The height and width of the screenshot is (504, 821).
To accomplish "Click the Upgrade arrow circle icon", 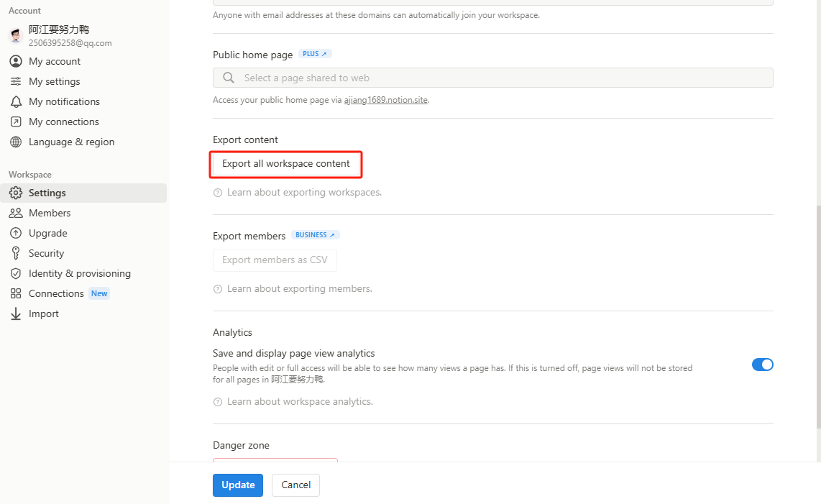I will click(x=16, y=233).
